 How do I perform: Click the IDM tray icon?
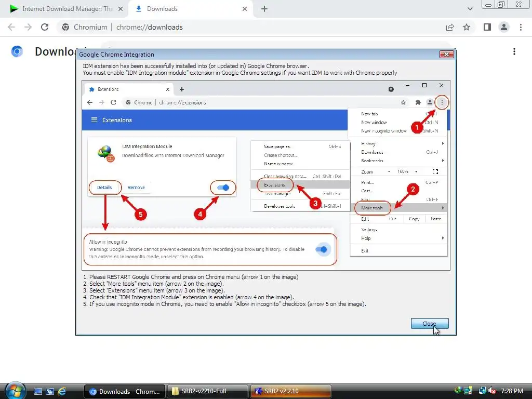pos(458,391)
